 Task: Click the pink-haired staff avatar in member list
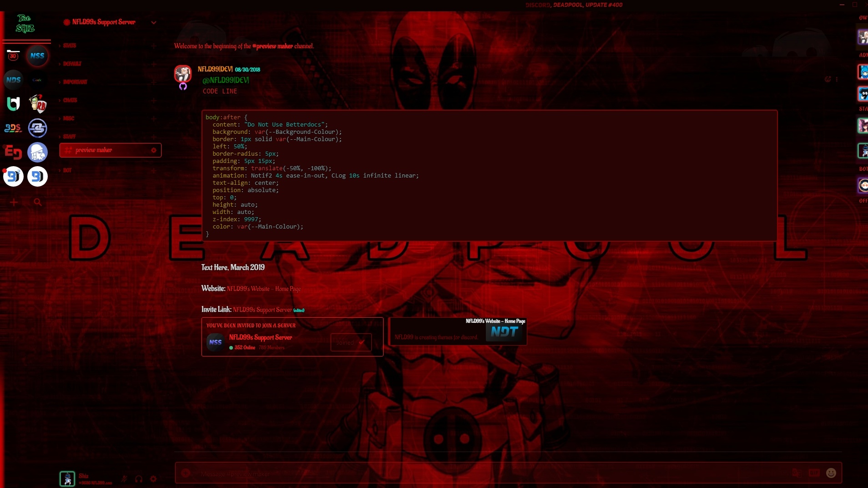(x=863, y=125)
